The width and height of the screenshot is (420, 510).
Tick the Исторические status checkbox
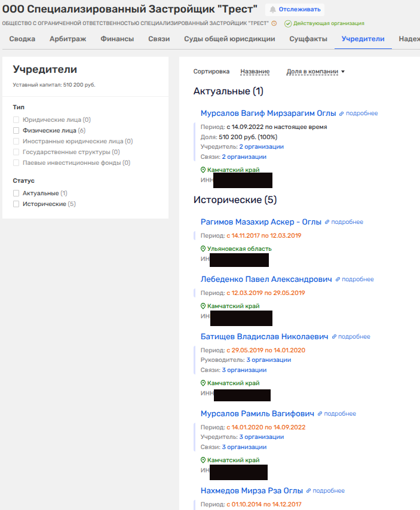17,204
